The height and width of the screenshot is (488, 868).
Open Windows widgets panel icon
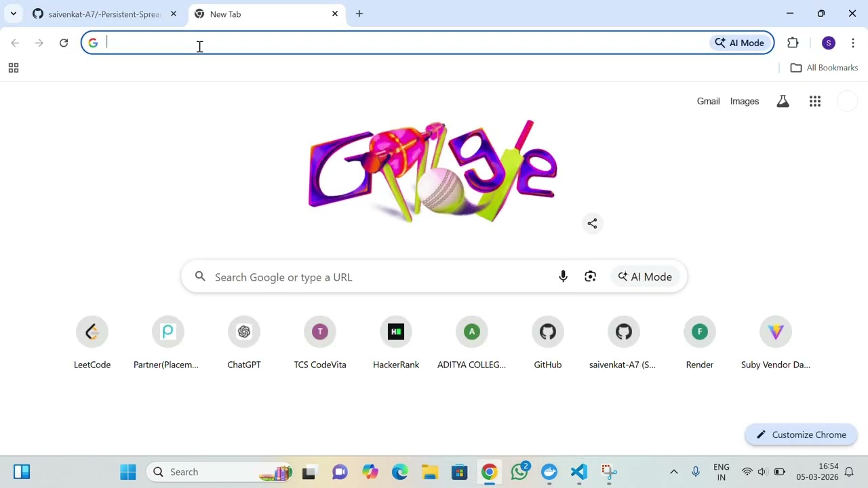tap(22, 472)
